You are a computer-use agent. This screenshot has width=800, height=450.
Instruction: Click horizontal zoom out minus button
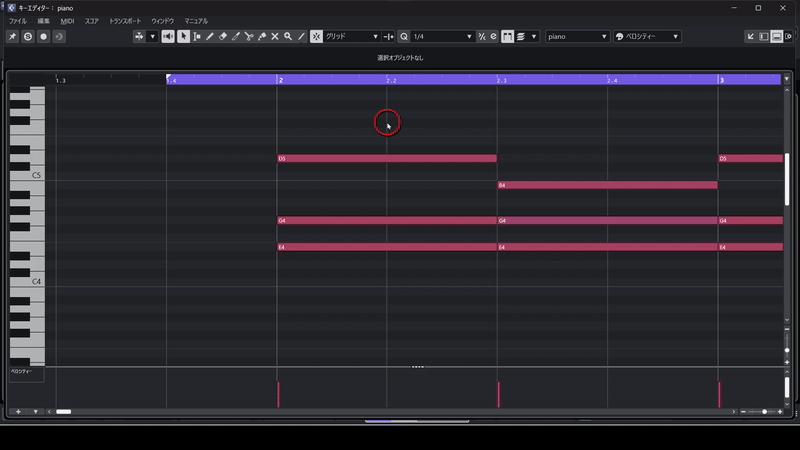click(x=743, y=411)
